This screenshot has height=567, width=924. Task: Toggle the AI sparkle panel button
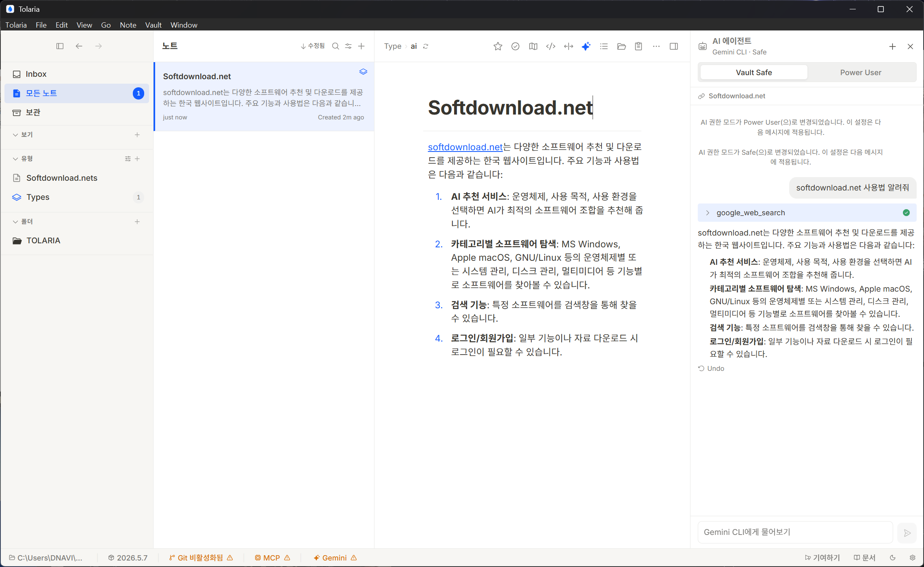point(586,46)
